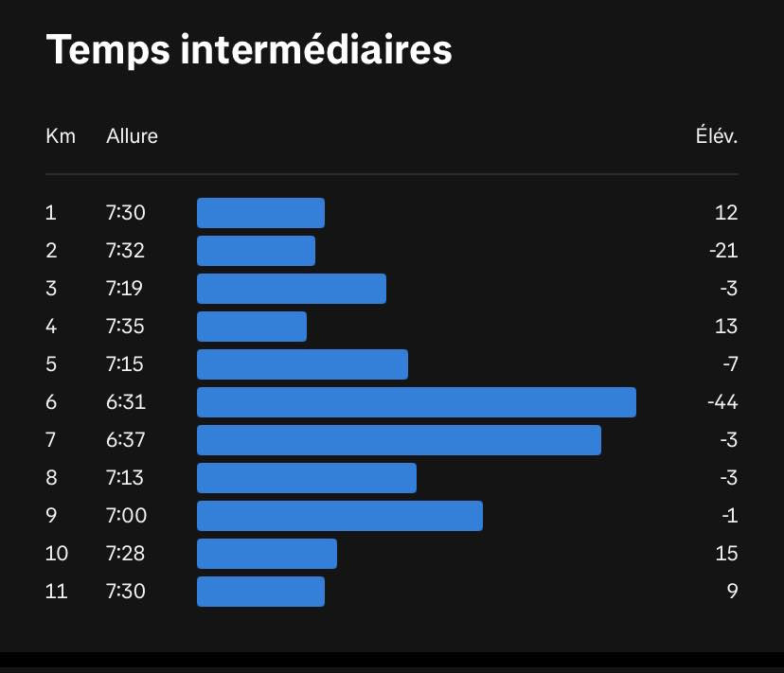Click the Temps intermédiaires heading
The height and width of the screenshot is (673, 784).
(x=249, y=50)
